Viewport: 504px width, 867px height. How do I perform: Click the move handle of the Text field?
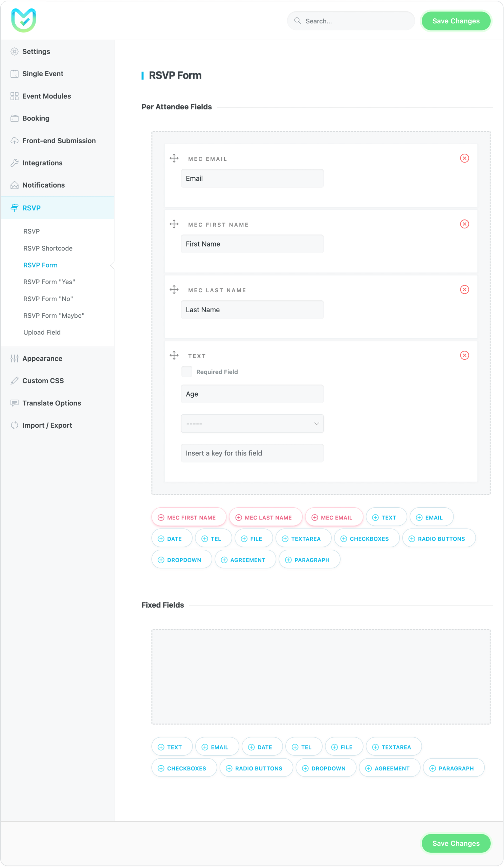click(x=174, y=355)
